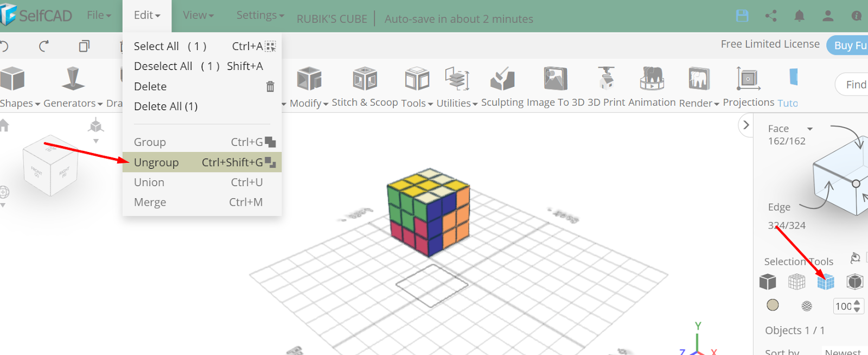The width and height of the screenshot is (868, 355).
Task: Choose Delete from Edit menu
Action: click(202, 86)
